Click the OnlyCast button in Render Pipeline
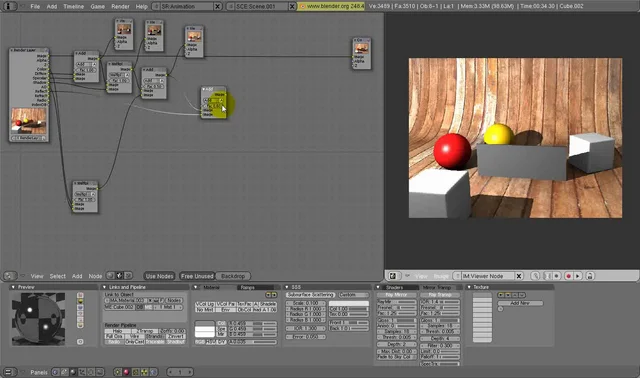640x378 pixels. (x=135, y=342)
